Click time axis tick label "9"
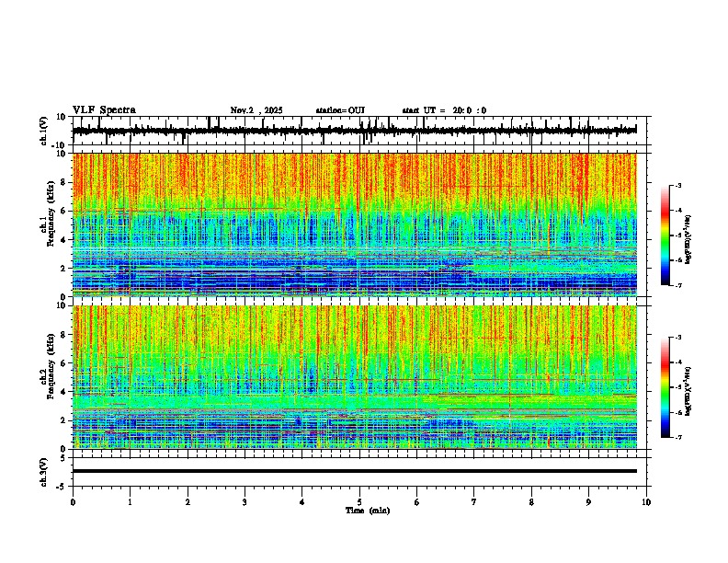Viewport: 728px width, 563px height. pos(588,502)
